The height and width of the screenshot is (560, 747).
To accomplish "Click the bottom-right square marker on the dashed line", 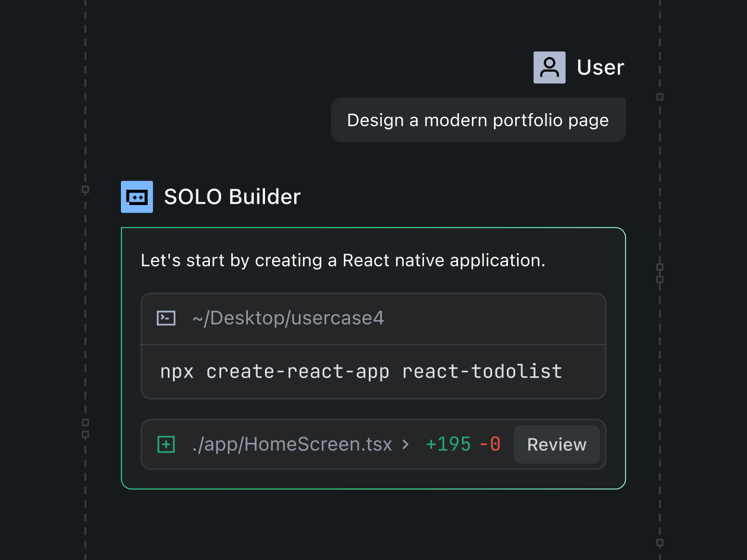I will point(660,542).
